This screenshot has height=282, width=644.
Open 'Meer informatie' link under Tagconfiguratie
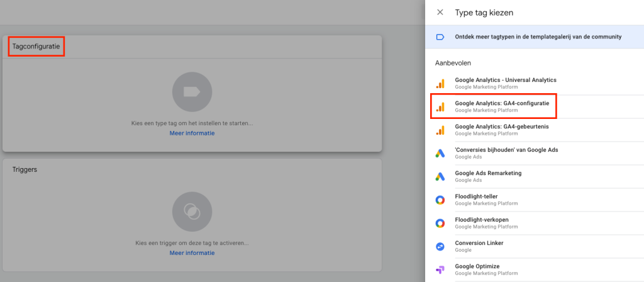point(192,133)
